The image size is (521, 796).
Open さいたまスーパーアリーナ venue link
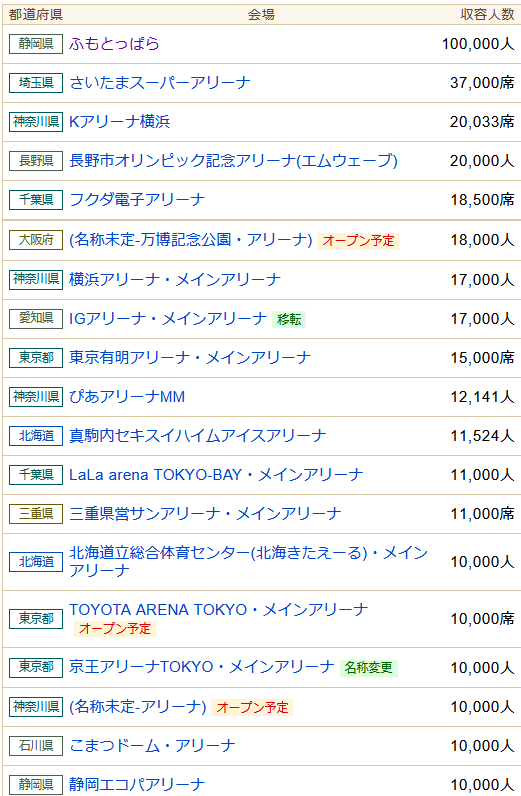(159, 83)
